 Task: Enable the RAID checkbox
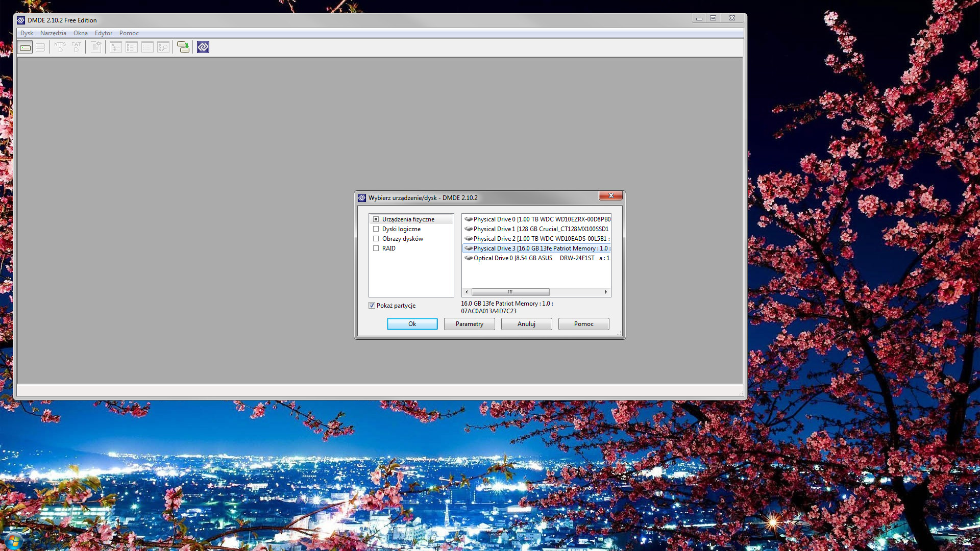[376, 248]
